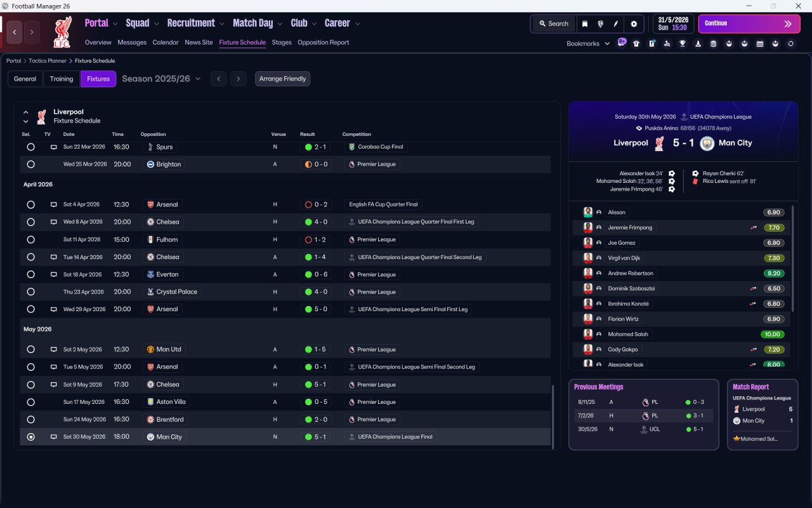Click the substitution arrow on Jeremie Frimpong's row
Image resolution: width=812 pixels, height=508 pixels.
click(754, 227)
